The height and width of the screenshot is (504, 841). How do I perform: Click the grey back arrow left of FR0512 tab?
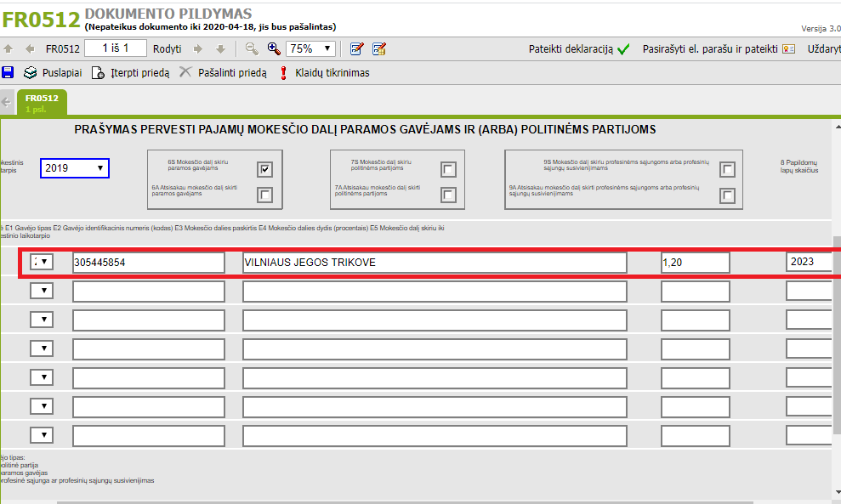7,102
